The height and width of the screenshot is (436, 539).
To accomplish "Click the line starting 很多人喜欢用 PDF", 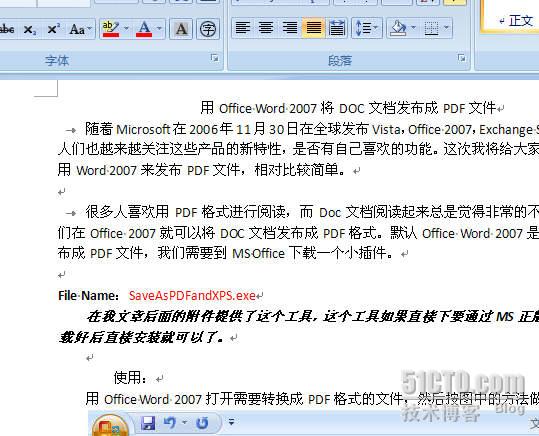I will coord(312,212).
